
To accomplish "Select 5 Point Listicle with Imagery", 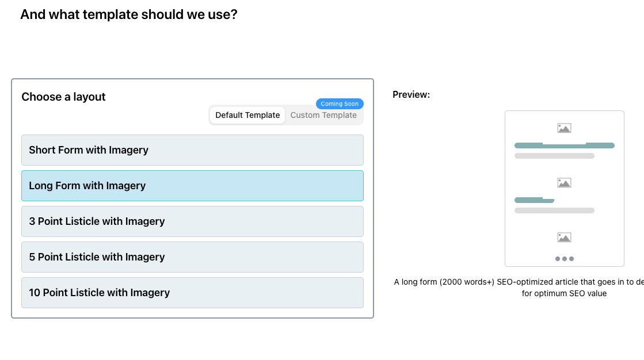I will (x=192, y=257).
